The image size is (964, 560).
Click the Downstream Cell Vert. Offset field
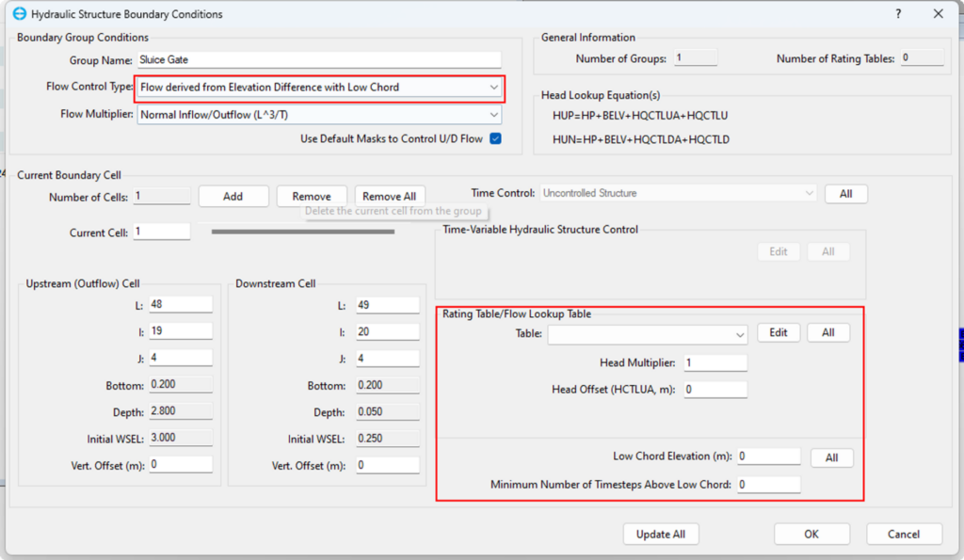tap(388, 465)
